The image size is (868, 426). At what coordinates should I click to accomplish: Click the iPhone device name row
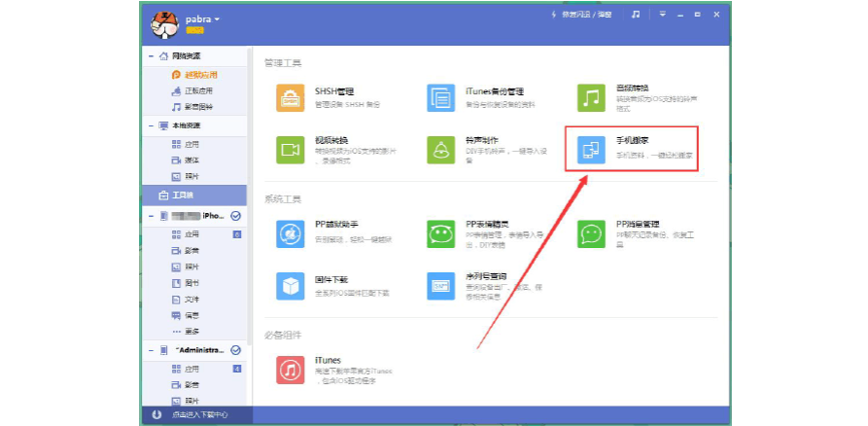[x=194, y=216]
